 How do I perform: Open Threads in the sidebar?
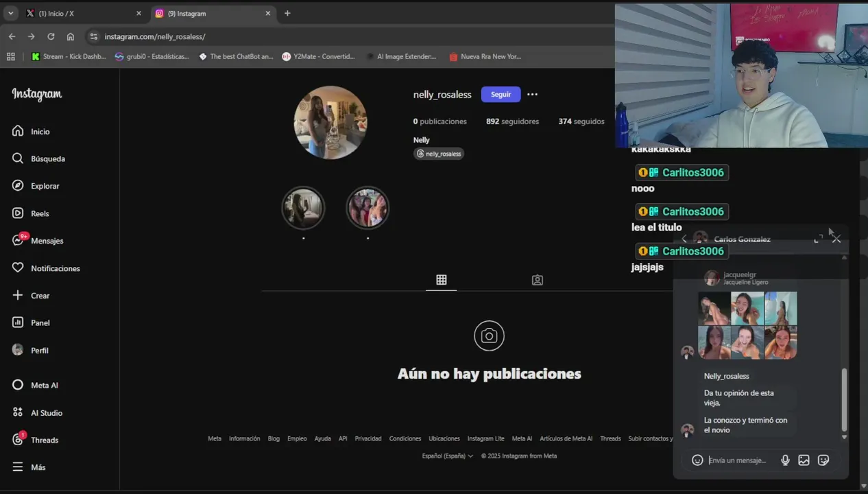coord(35,439)
